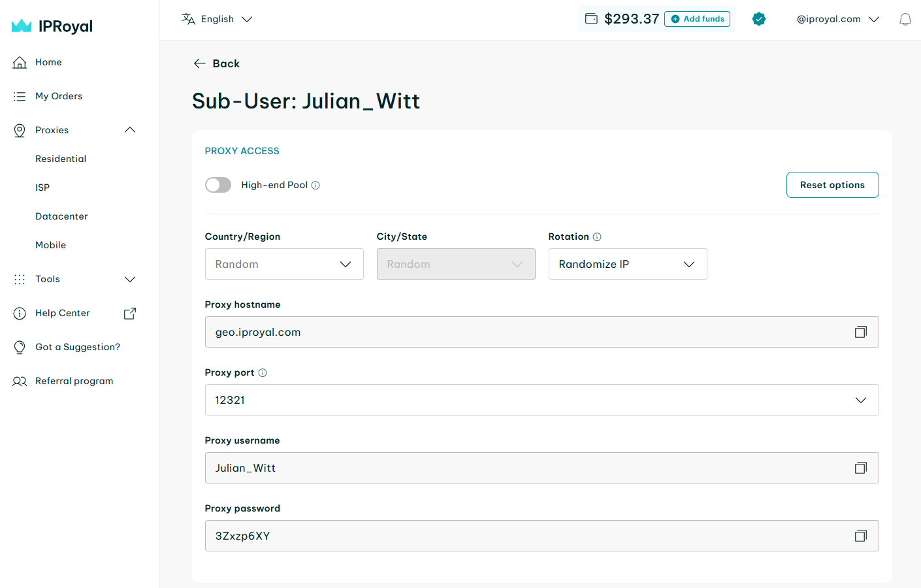Collapse the Proxies sidebar section
921x588 pixels.
tap(130, 130)
